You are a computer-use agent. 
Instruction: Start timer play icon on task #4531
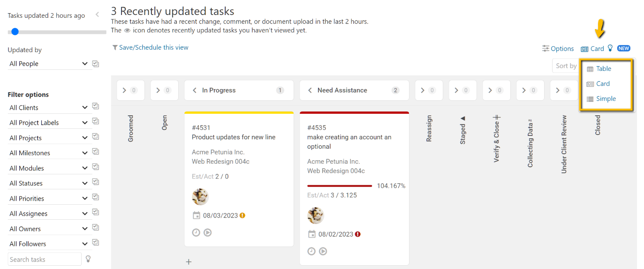click(208, 232)
